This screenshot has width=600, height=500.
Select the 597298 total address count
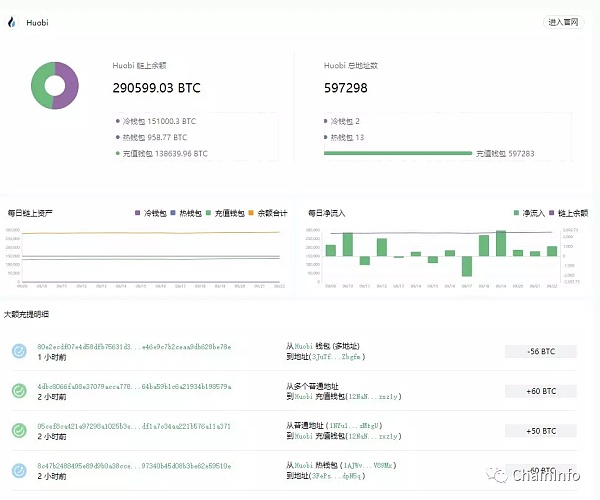(x=346, y=88)
